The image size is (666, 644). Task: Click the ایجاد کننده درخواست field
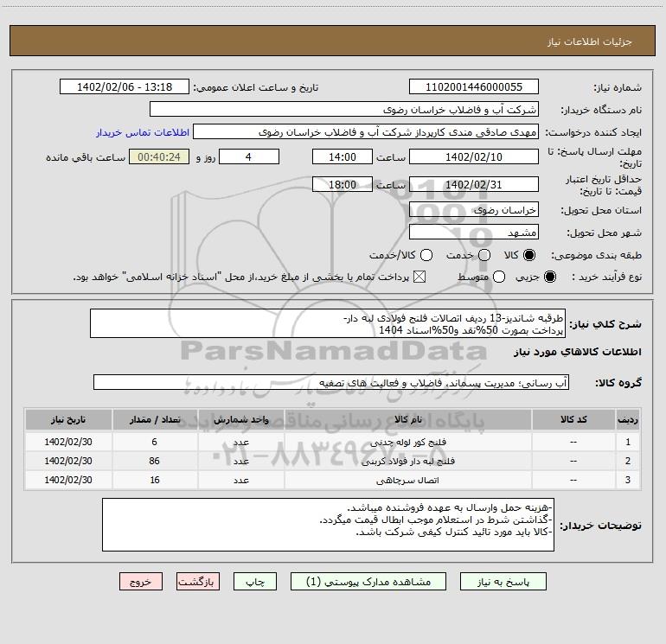point(366,132)
